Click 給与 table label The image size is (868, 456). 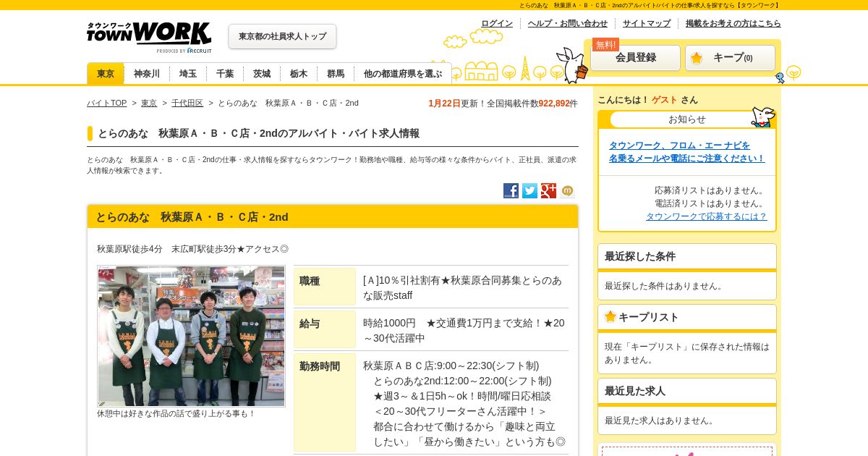coord(325,329)
